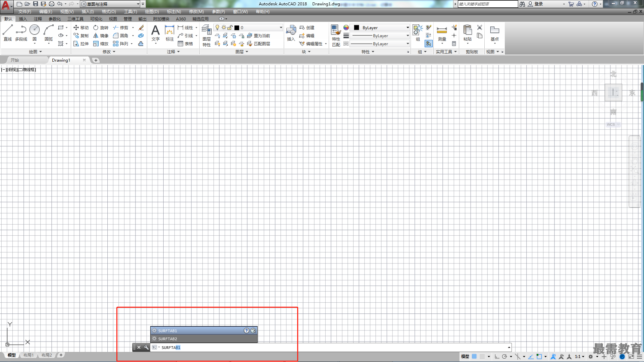
Task: Click 创建 block button
Action: coord(307,27)
